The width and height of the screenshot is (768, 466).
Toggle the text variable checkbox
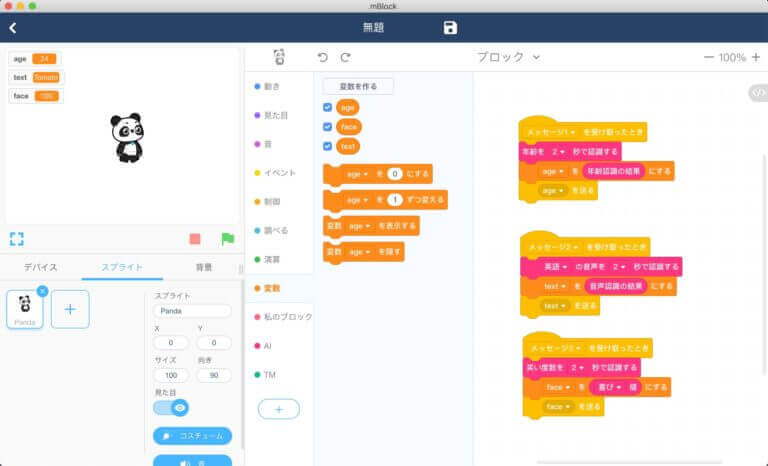point(328,146)
